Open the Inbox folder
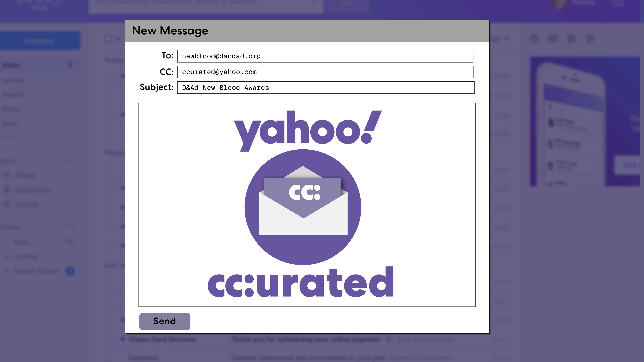 tap(11, 65)
